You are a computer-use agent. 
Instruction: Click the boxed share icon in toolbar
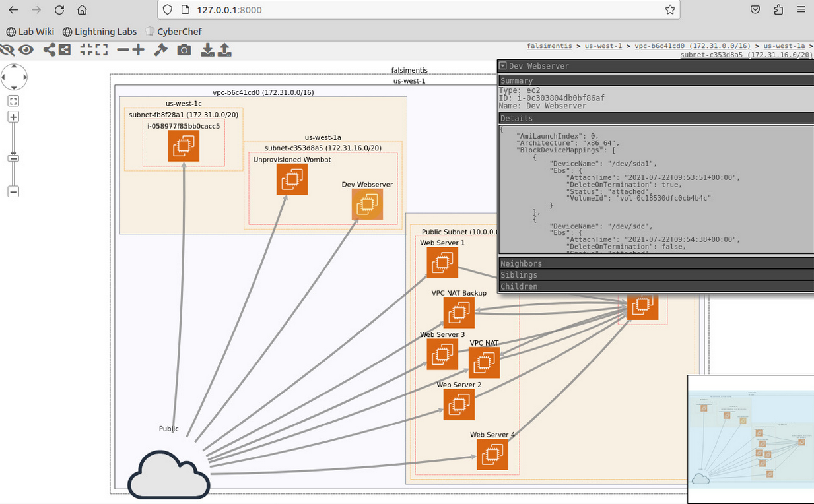click(x=65, y=50)
